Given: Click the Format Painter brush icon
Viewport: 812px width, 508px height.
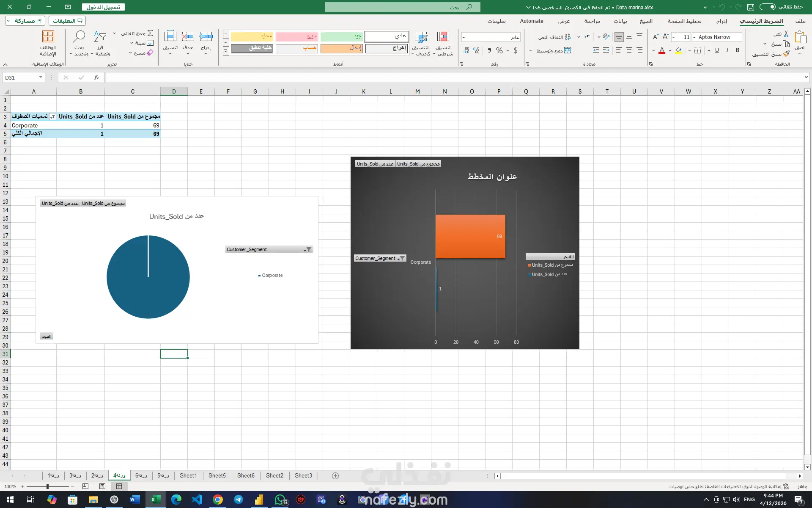Looking at the screenshot, I should coord(786,54).
